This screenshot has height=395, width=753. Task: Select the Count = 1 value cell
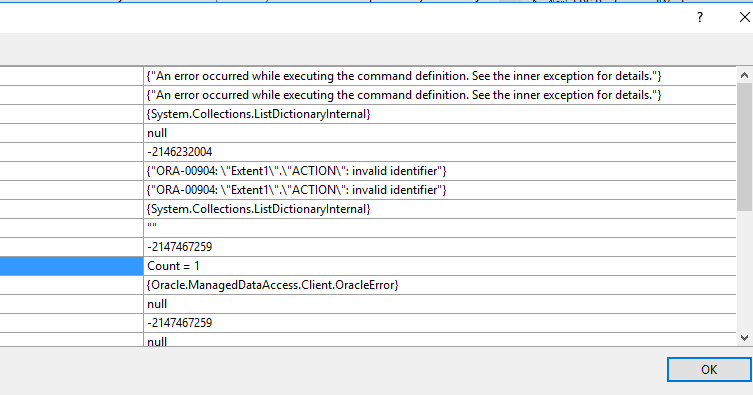pos(439,266)
